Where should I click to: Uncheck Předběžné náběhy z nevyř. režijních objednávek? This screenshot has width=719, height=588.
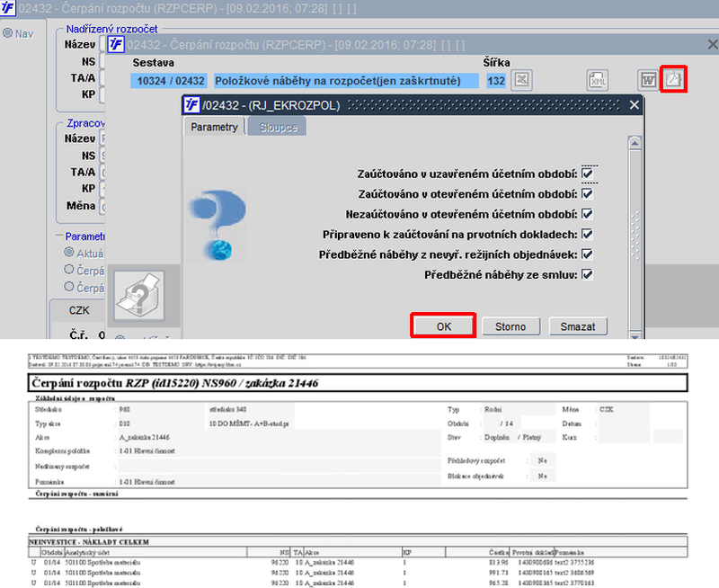588,254
